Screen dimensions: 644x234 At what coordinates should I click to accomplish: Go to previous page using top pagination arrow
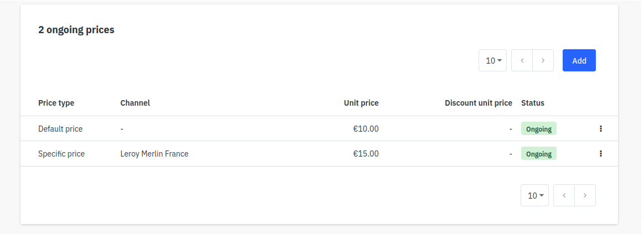click(x=522, y=60)
